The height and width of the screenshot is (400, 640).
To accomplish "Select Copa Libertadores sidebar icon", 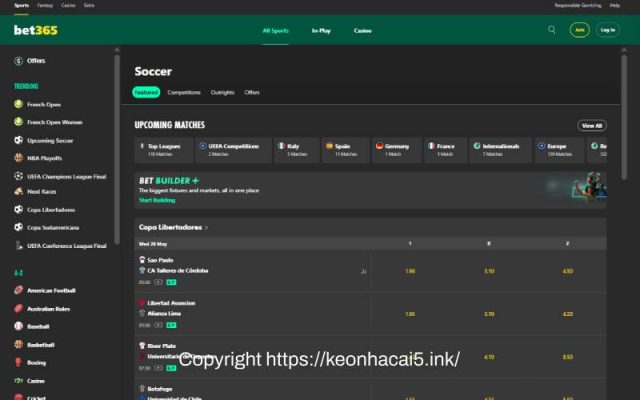I will (18, 209).
